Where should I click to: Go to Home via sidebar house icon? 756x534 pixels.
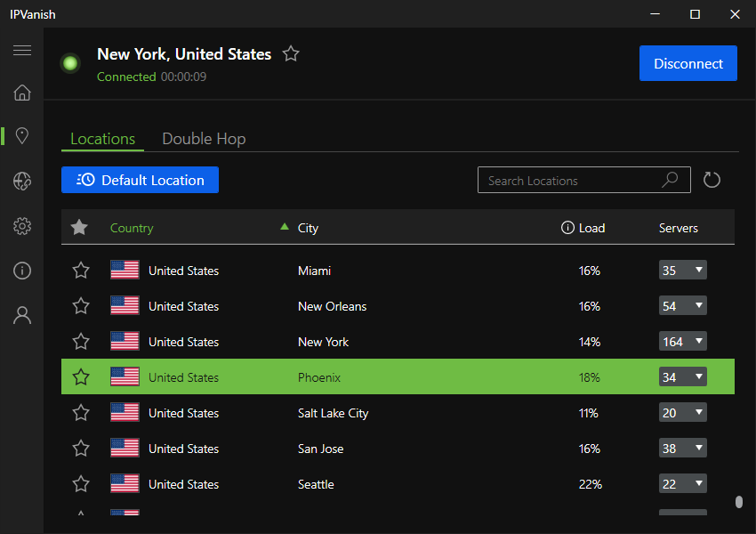pyautogui.click(x=22, y=93)
